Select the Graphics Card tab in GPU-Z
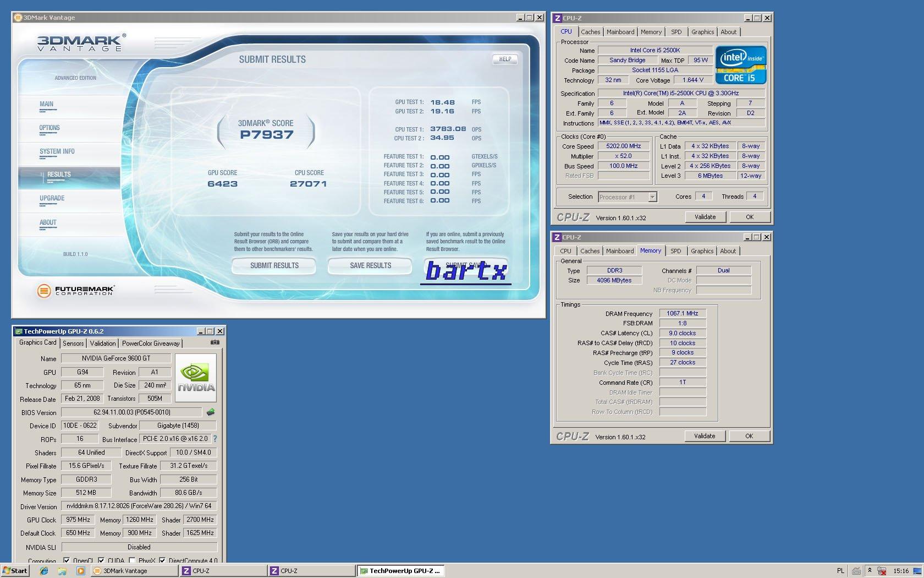924x578 pixels. pyautogui.click(x=37, y=342)
